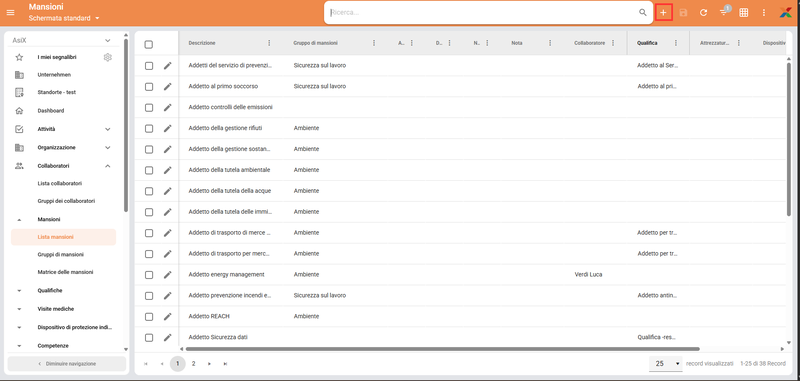Sort by Nota column header
This screenshot has width=800, height=381.
pos(517,43)
